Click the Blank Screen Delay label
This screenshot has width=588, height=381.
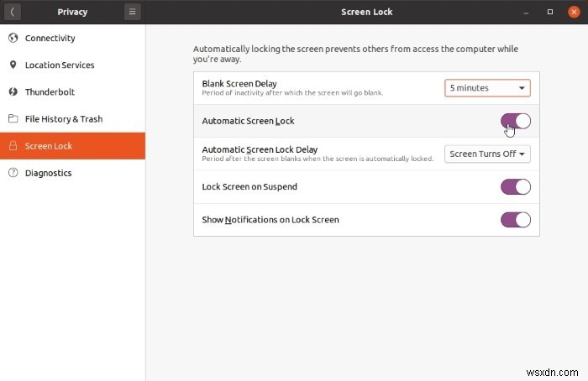(239, 84)
